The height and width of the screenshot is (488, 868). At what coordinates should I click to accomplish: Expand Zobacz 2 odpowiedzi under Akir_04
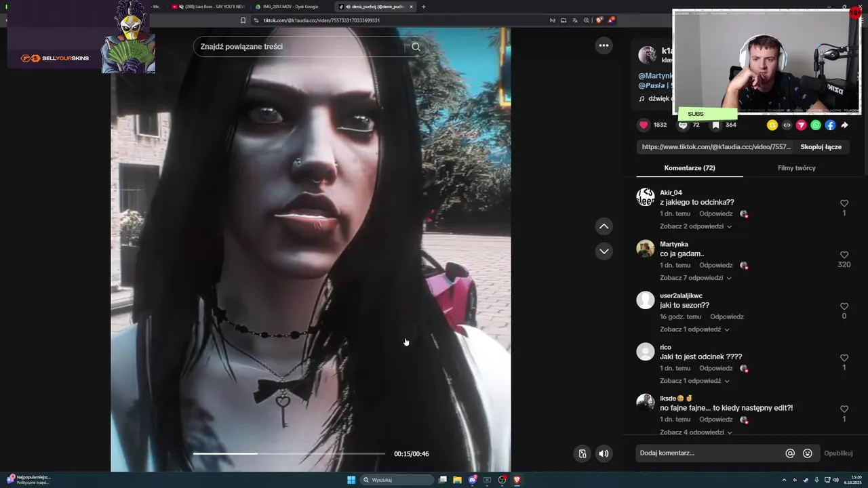point(696,226)
